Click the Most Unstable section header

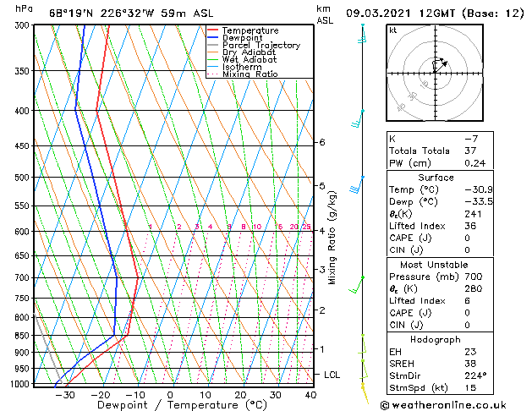point(434,265)
